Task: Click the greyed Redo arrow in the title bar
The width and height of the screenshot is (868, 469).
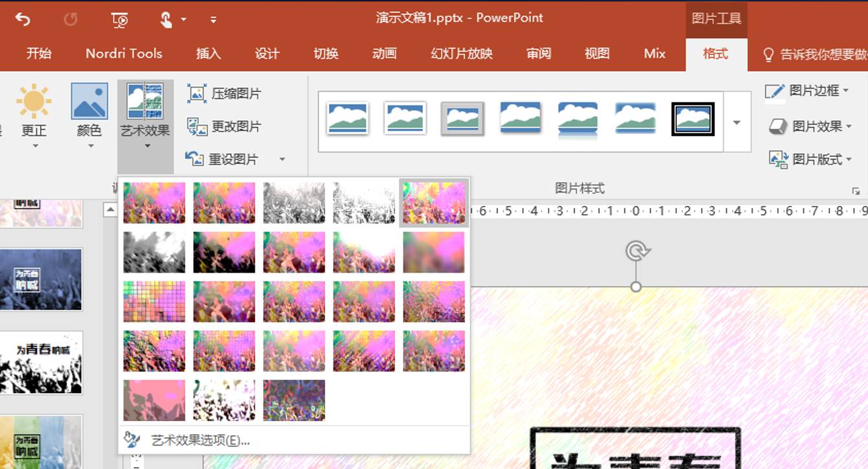Action: [x=71, y=19]
